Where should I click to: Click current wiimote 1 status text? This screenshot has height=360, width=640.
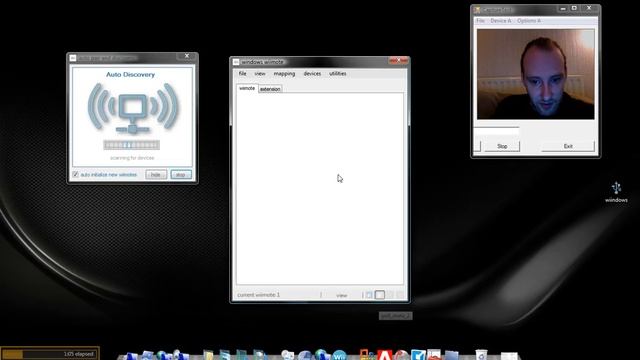click(x=259, y=295)
